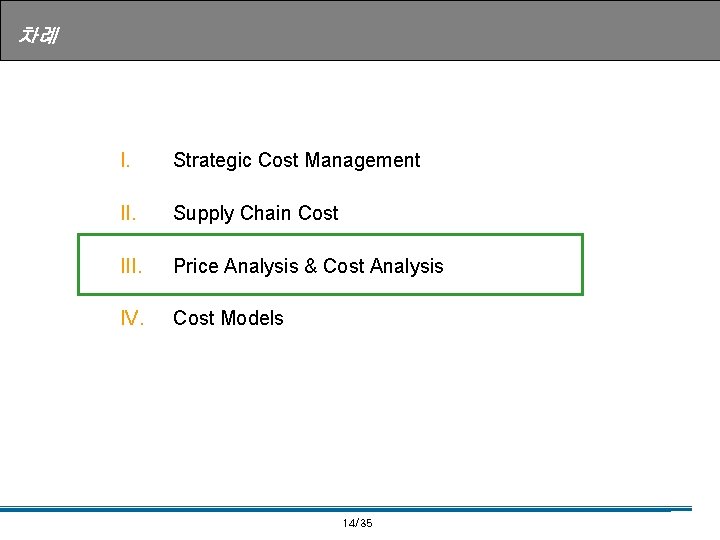
Task: Click the word Supply
Action: [x=202, y=213]
